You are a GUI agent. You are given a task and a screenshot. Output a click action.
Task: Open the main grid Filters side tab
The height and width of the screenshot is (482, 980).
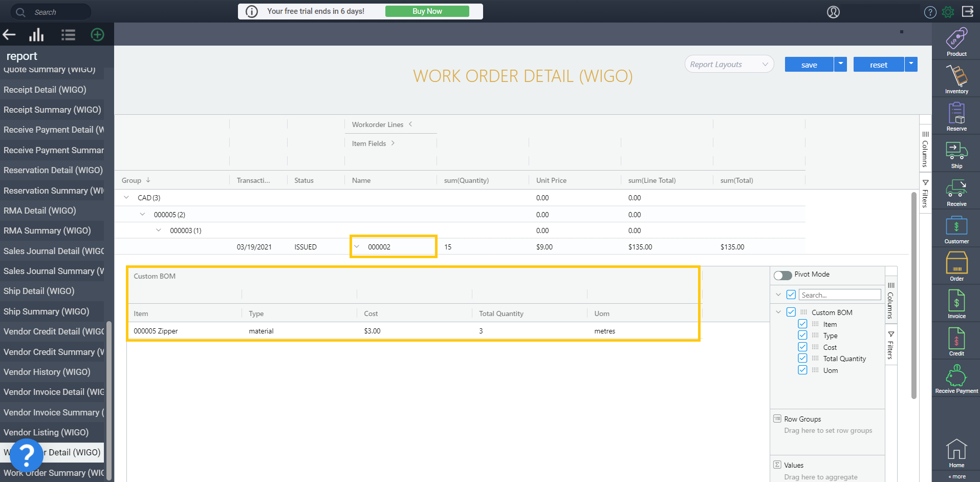tap(925, 193)
